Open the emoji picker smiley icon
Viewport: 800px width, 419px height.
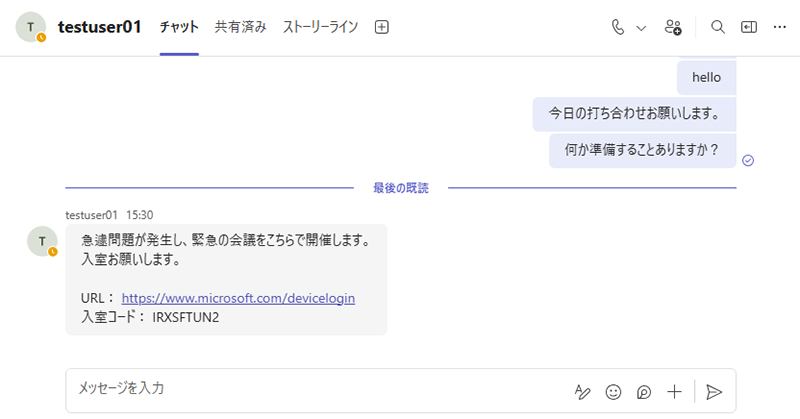pos(614,392)
